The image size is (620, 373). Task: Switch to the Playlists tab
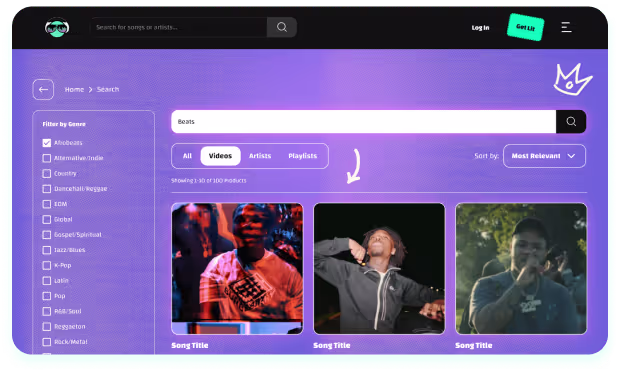click(302, 156)
